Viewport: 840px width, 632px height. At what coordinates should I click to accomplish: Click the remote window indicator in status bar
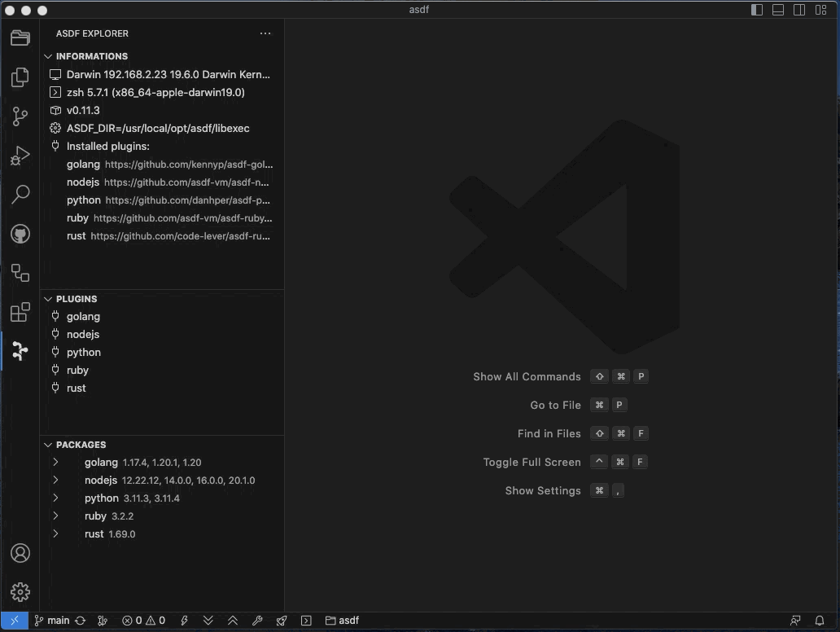(x=15, y=621)
